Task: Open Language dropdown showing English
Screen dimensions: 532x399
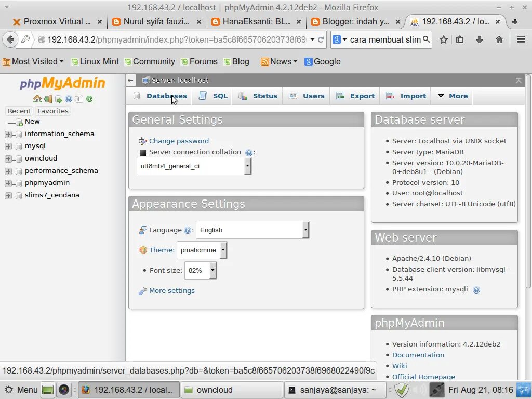Action: [x=252, y=230]
